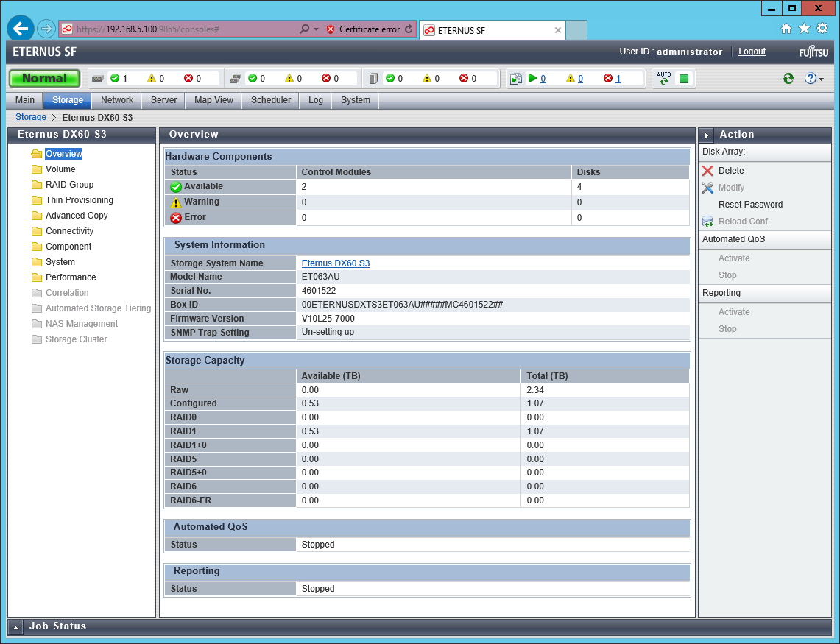The width and height of the screenshot is (840, 644).
Task: Toggle the AUTO refresh icon
Action: coord(664,79)
